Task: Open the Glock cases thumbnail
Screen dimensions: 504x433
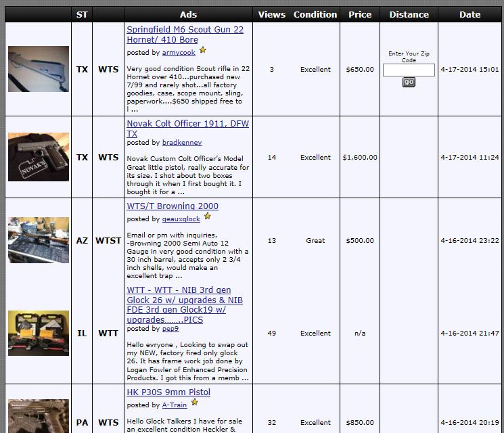Action: 39,333
